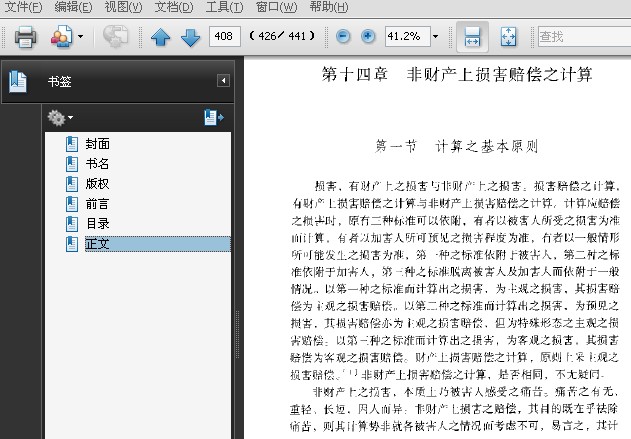Click the bookmark icon beside 正文
This screenshot has width=631, height=439.
click(72, 244)
